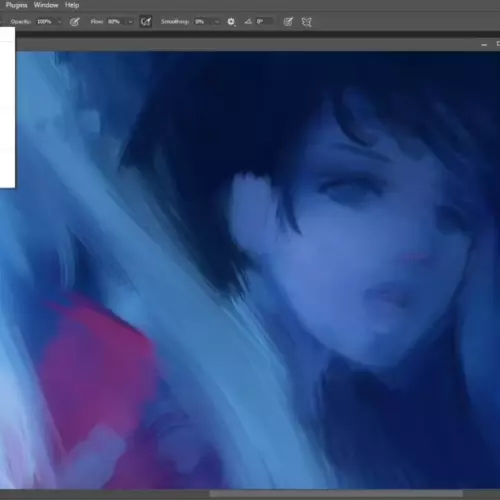
Task: Enable airbrush build-up effects
Action: click(x=146, y=22)
